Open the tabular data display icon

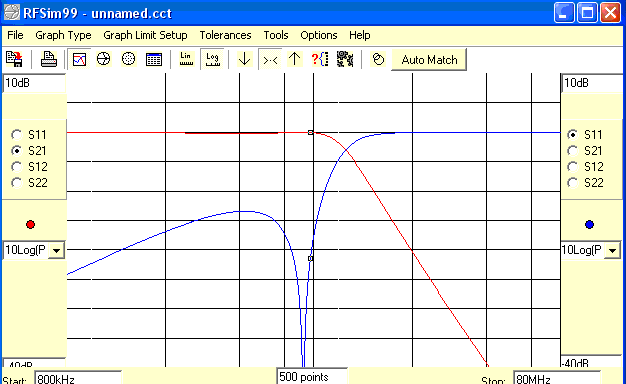pyautogui.click(x=154, y=59)
